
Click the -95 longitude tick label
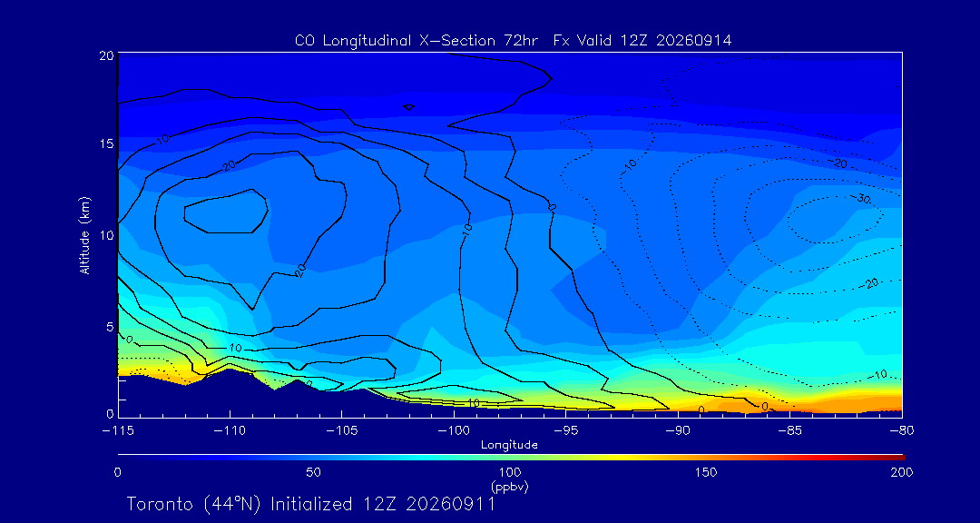[565, 431]
